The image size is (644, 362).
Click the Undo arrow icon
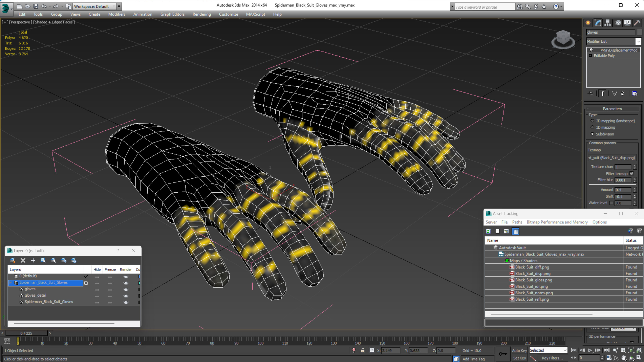(44, 6)
